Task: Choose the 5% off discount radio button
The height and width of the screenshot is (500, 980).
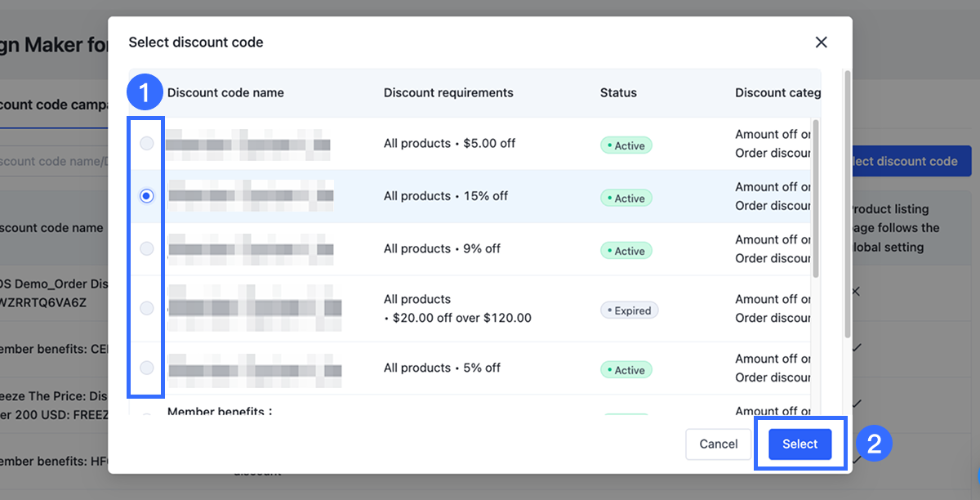Action: pyautogui.click(x=147, y=368)
